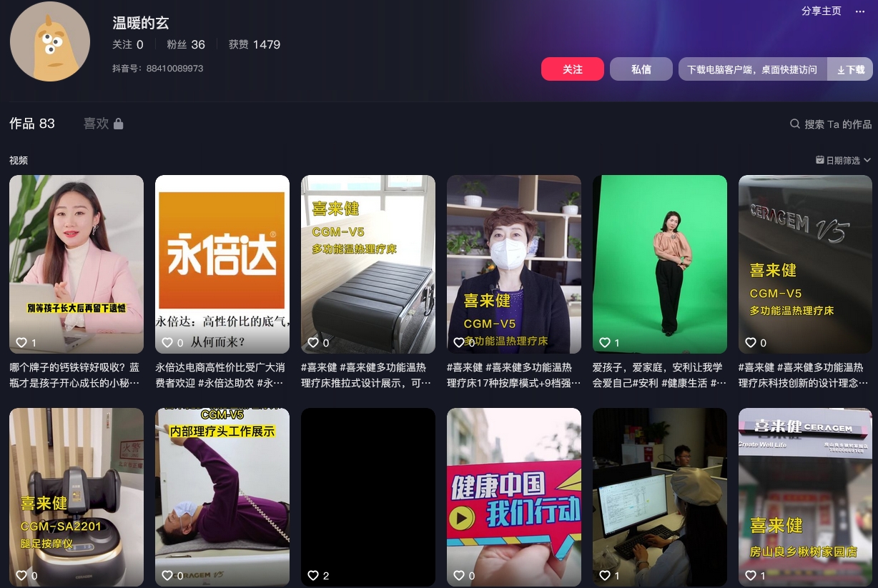The height and width of the screenshot is (588, 878).
Task: Click heart icon on green screen video
Action: 605,343
